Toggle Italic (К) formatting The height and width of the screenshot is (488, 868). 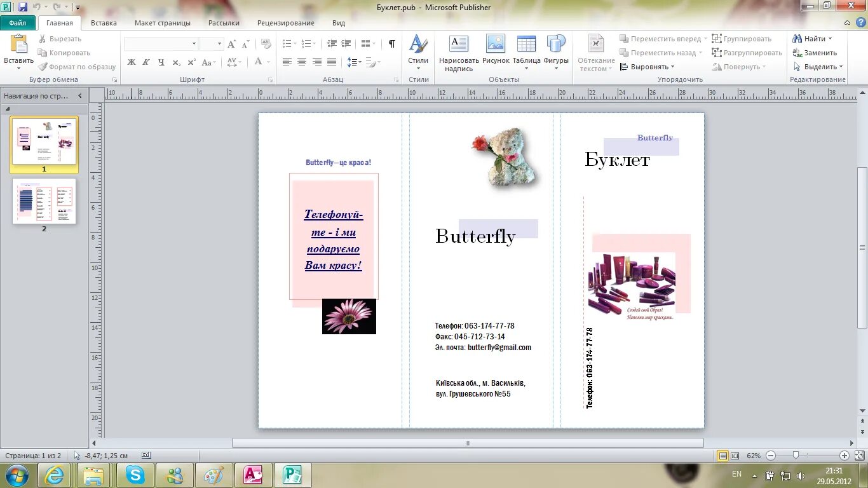tap(146, 62)
